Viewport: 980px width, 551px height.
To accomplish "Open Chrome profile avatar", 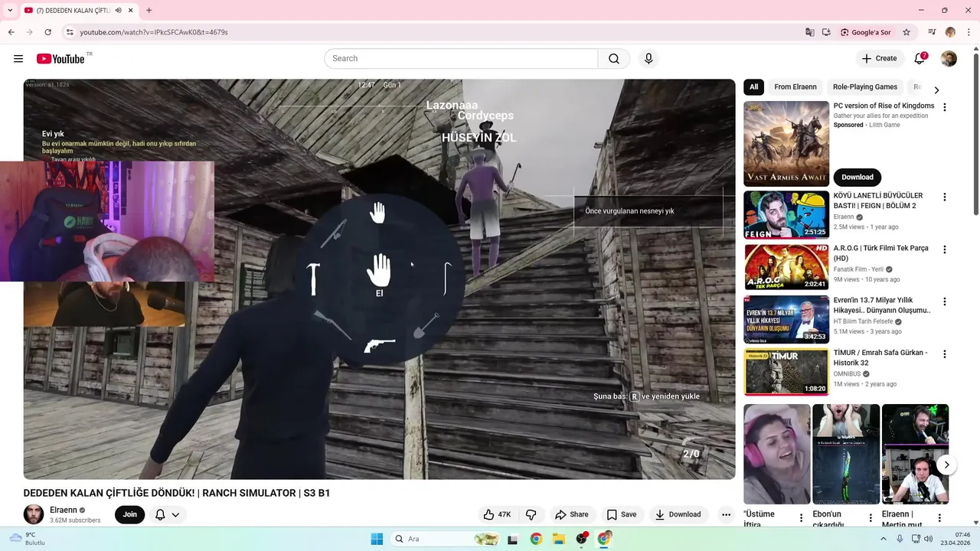I will coord(950,32).
